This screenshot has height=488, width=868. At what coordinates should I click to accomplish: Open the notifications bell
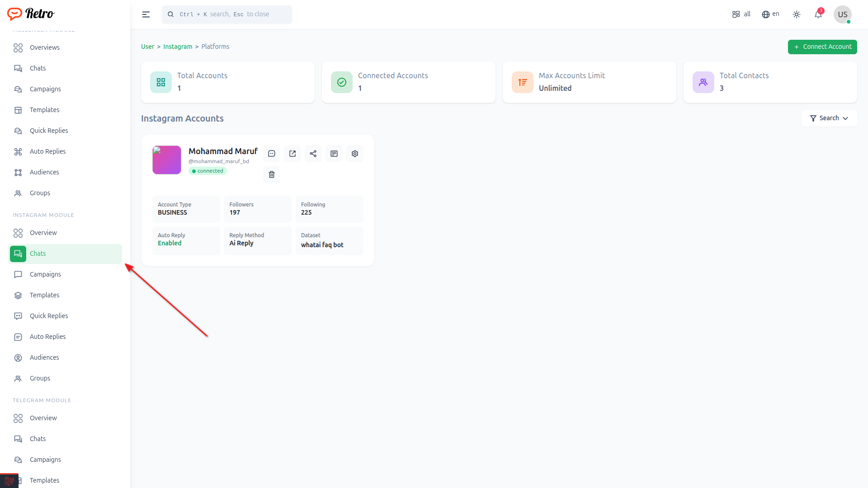coord(818,14)
